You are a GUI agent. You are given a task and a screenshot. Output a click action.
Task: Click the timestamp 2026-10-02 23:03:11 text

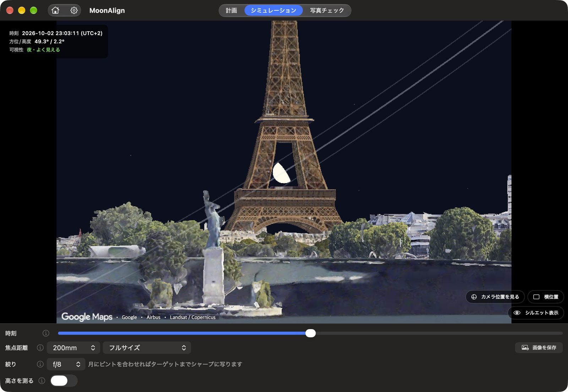[x=62, y=33]
